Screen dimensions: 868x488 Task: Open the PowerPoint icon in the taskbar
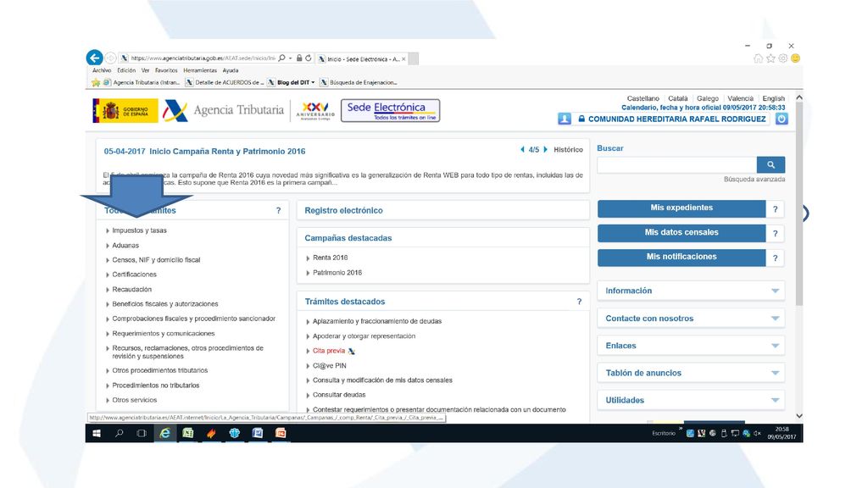click(281, 433)
